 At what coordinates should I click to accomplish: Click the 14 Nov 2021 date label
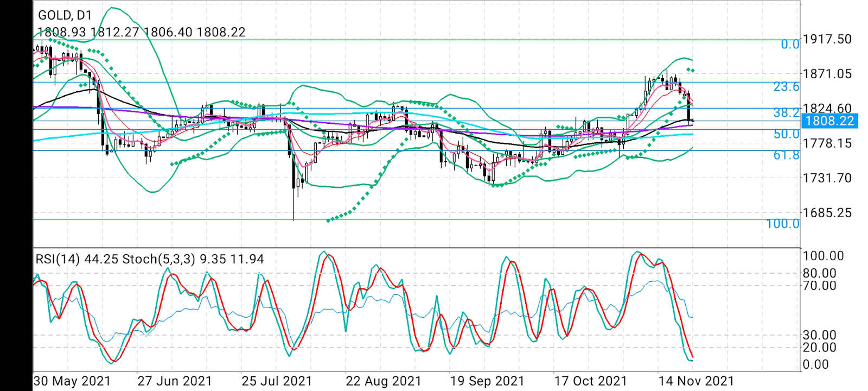point(696,381)
